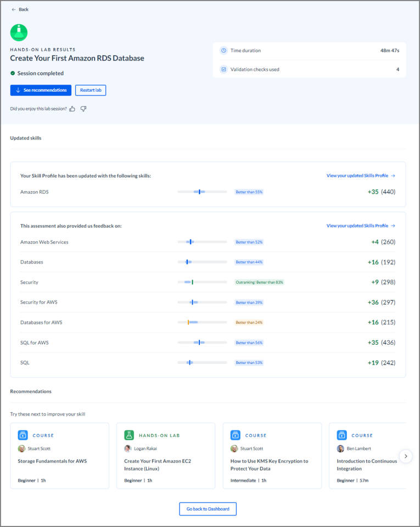Click the Security for AWS skill name
Image resolution: width=420 pixels, height=527 pixels.
click(38, 302)
